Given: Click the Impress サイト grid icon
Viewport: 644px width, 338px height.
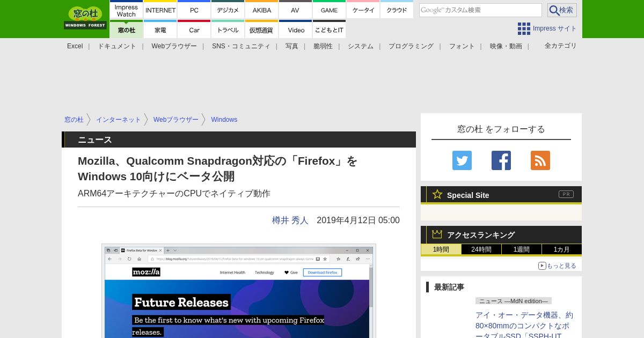Looking at the screenshot, I should 524,28.
